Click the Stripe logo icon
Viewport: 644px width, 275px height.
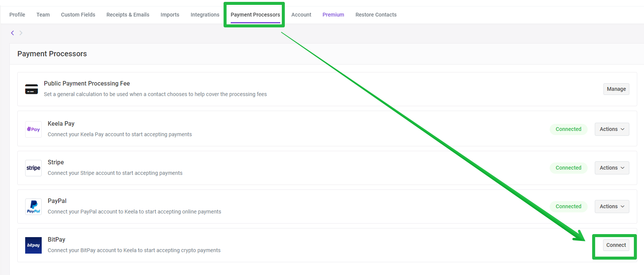(x=33, y=168)
